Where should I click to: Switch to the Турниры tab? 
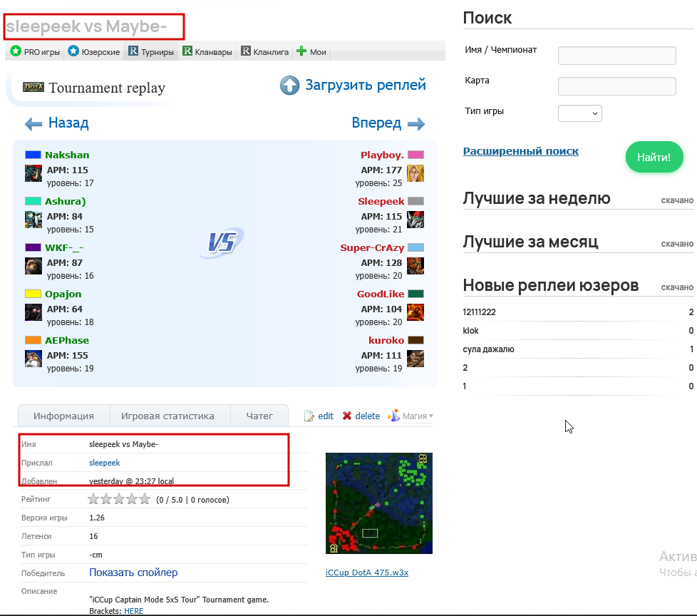click(151, 51)
